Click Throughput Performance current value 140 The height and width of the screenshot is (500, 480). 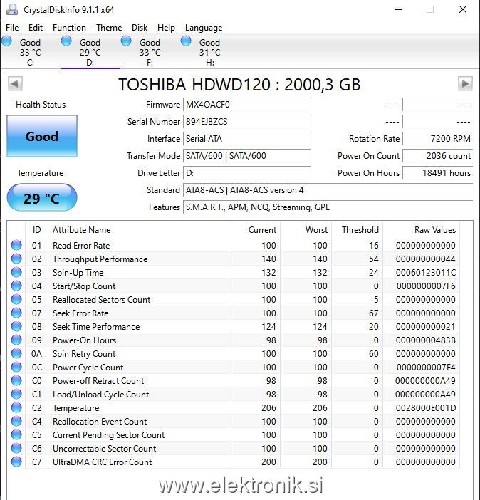pyautogui.click(x=269, y=259)
